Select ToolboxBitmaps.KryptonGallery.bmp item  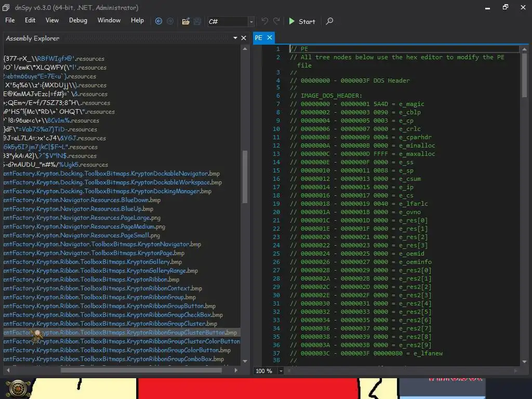(92, 262)
